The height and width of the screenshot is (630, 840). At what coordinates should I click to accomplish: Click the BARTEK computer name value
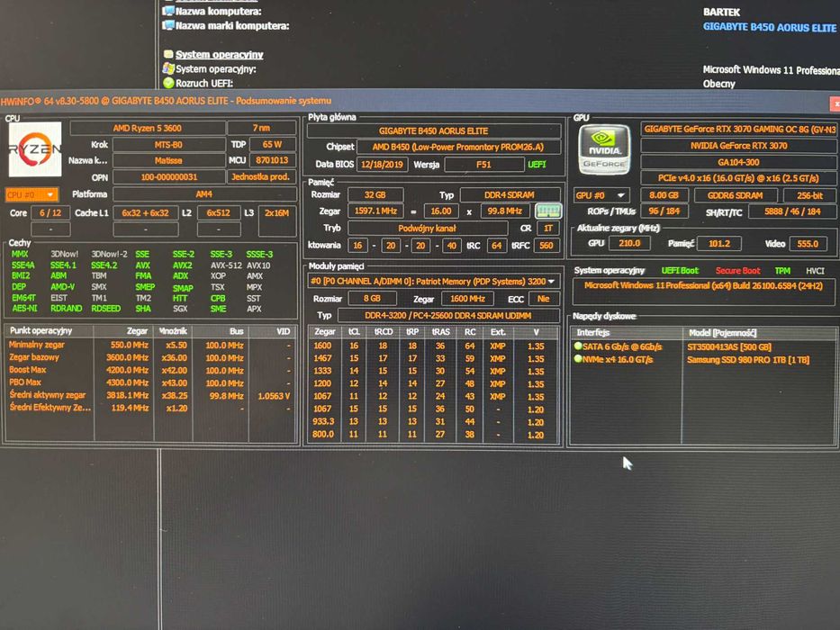(721, 12)
